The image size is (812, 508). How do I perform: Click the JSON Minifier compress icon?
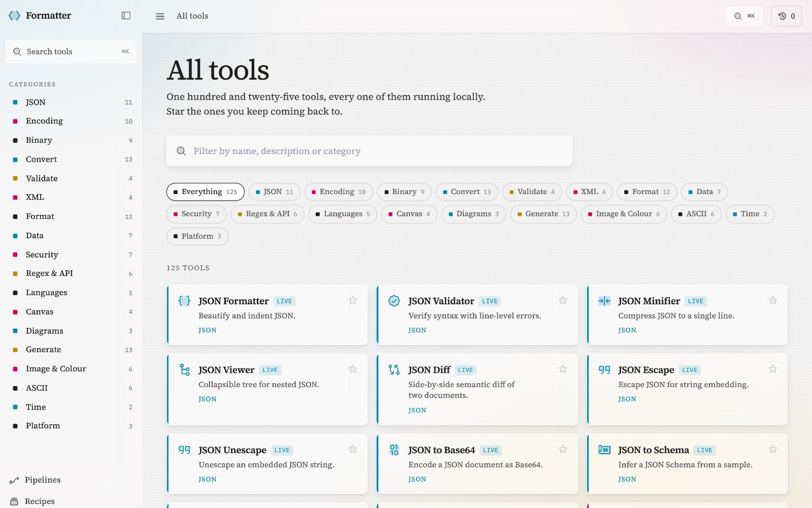(604, 301)
